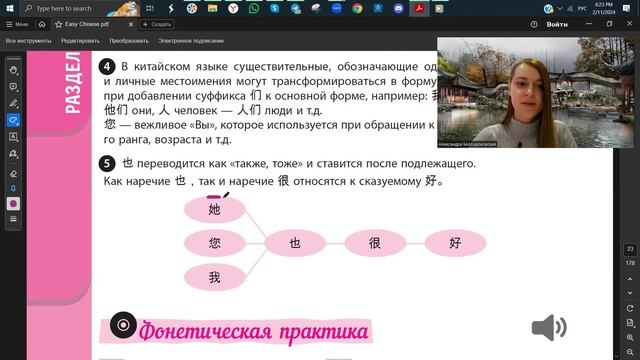Image resolution: width=640 pixels, height=360 pixels.
Task: Click the Фонетическая практика disc icon
Action: pyautogui.click(x=123, y=325)
